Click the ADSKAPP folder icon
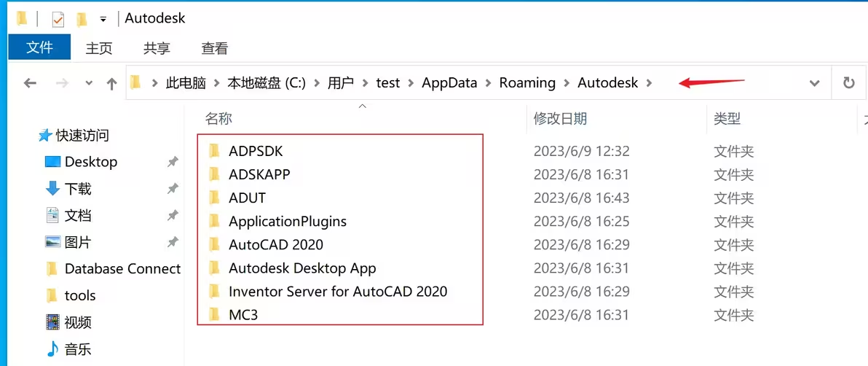 pos(214,174)
